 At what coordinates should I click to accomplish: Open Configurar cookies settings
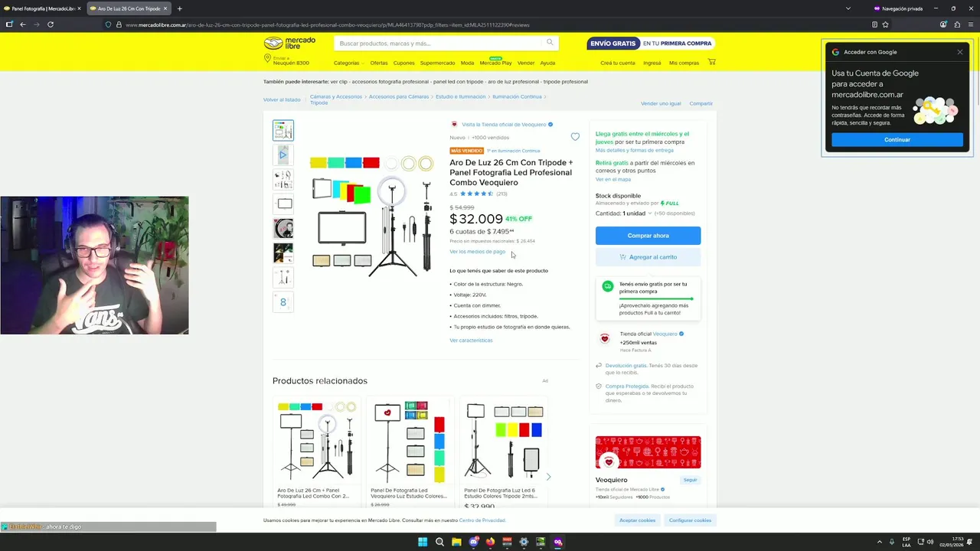690,520
